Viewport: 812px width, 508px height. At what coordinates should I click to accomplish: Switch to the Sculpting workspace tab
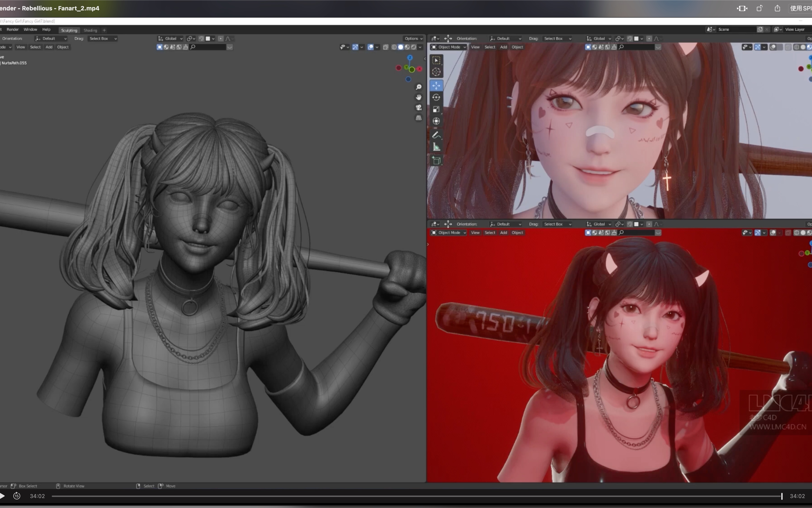point(69,30)
